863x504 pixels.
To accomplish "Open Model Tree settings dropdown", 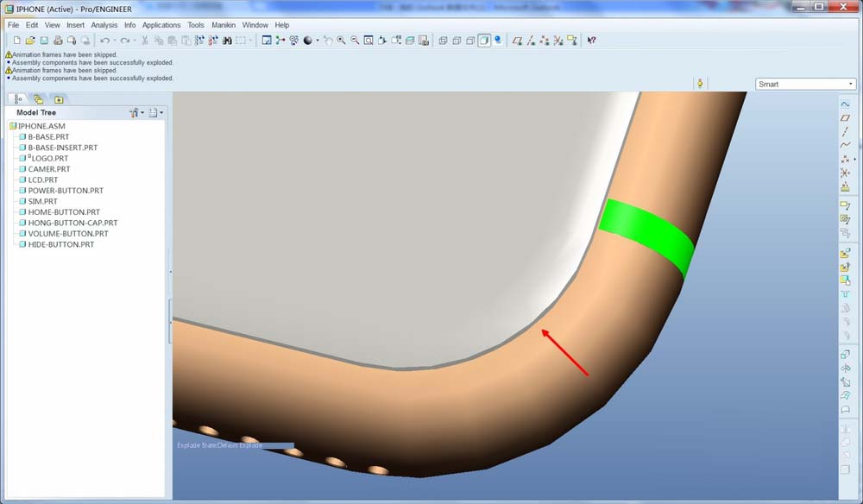I will tap(136, 113).
